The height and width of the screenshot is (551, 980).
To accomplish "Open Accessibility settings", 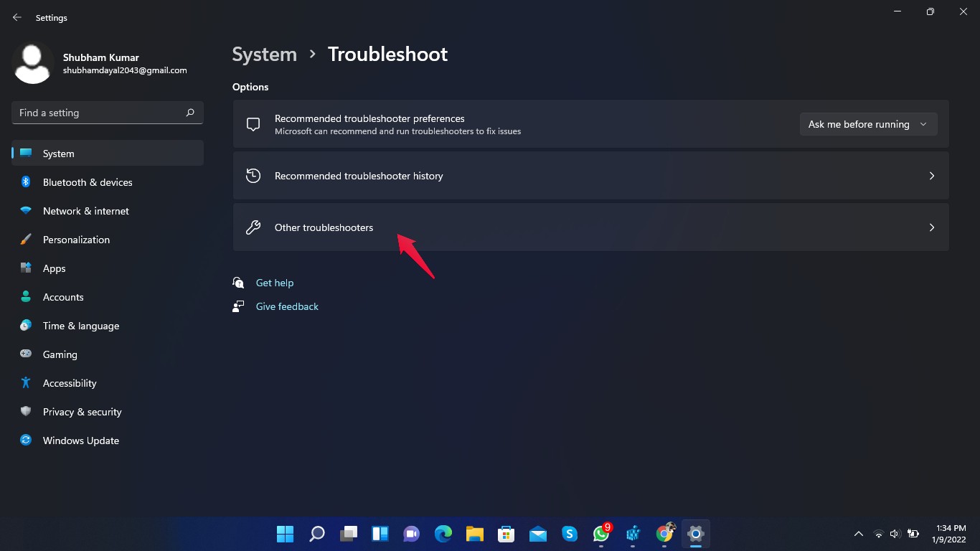I will pos(108,383).
